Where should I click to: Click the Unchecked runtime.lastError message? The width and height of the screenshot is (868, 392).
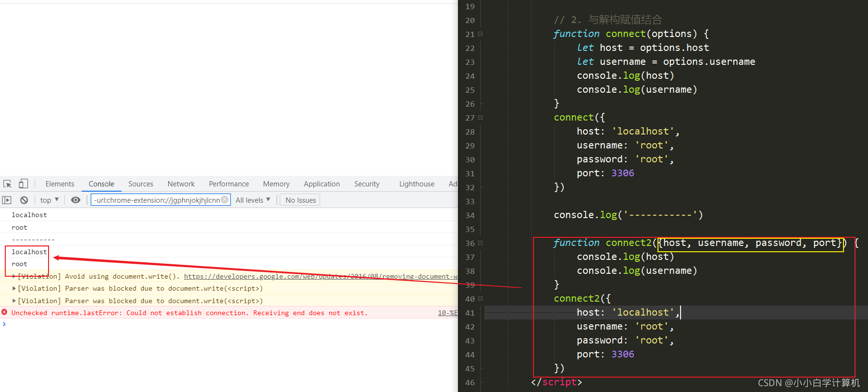(x=189, y=313)
